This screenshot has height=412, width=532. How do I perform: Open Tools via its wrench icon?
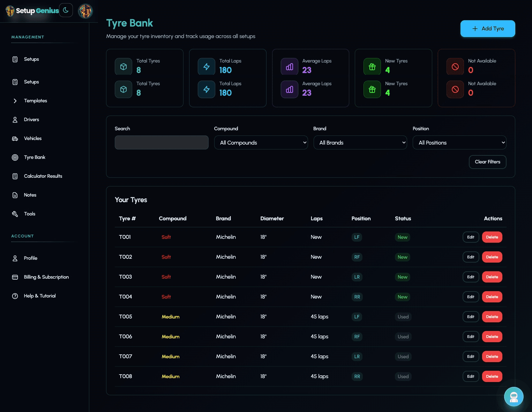click(x=15, y=214)
